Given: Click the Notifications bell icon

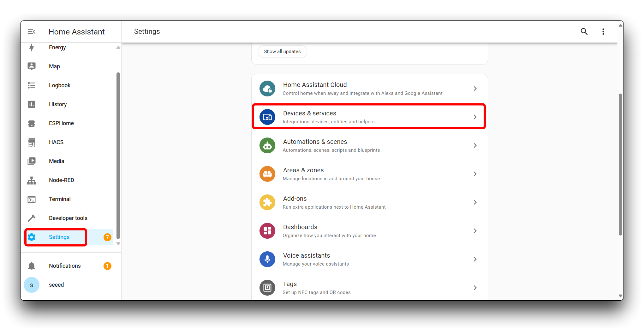Looking at the screenshot, I should (x=32, y=266).
